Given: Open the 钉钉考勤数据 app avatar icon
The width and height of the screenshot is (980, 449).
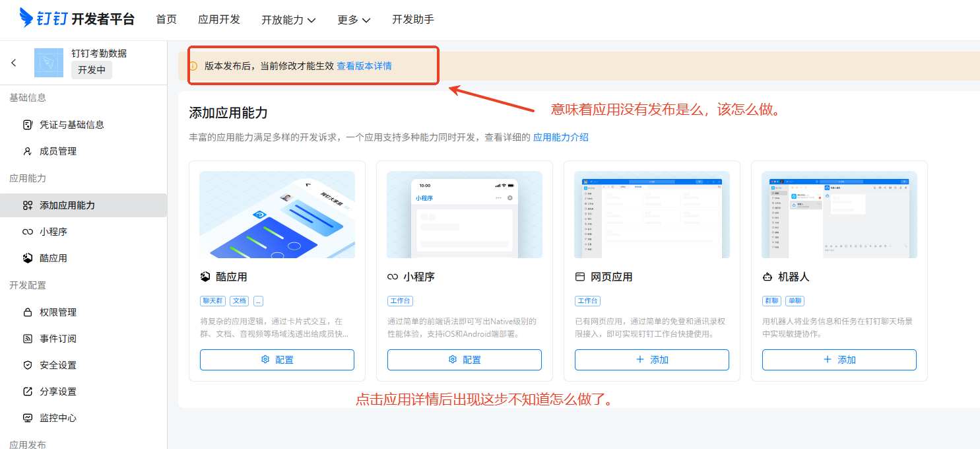Looking at the screenshot, I should pyautogui.click(x=48, y=63).
